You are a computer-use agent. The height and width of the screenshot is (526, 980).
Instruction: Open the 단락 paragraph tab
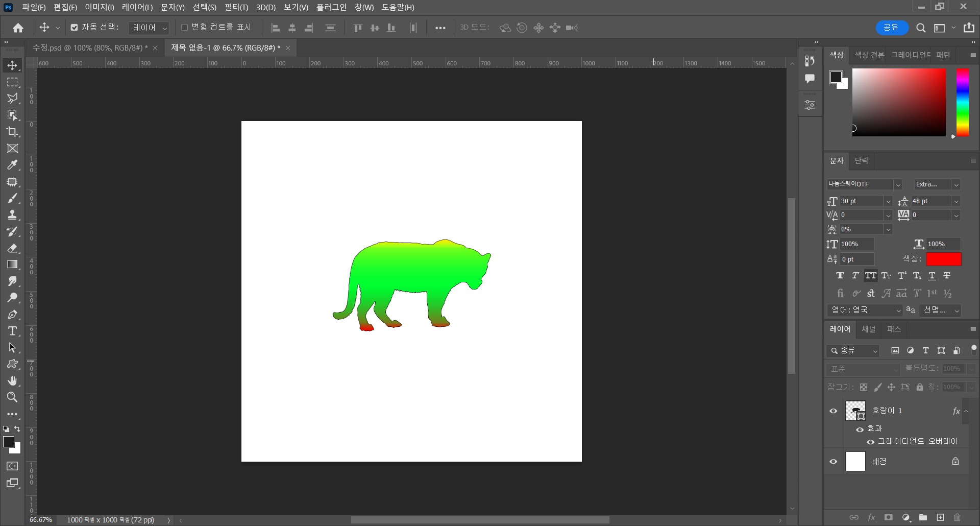[x=862, y=161]
